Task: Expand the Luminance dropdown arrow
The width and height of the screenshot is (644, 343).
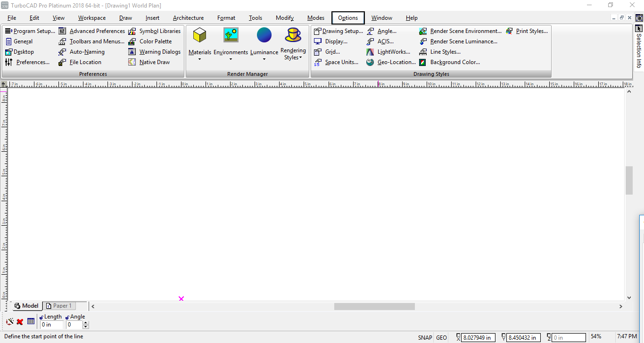Action: (264, 59)
